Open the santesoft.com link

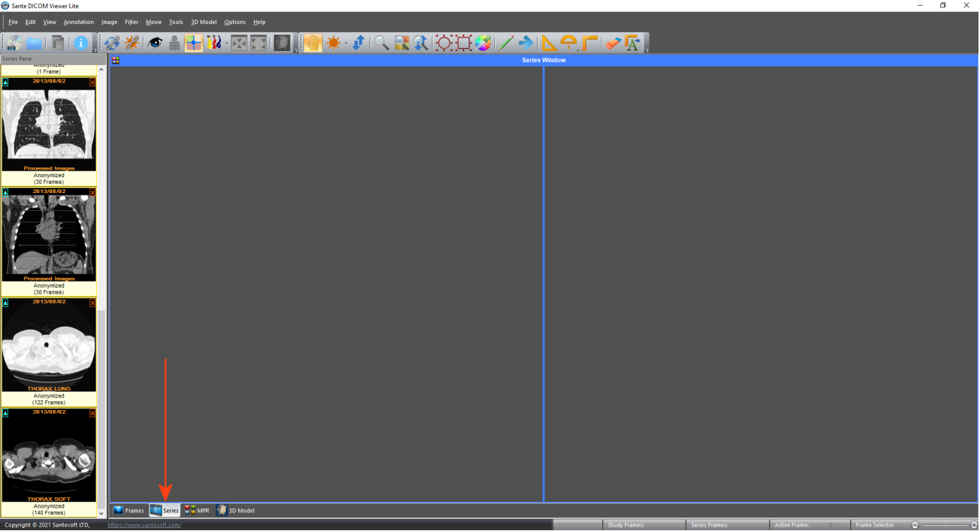point(144,525)
